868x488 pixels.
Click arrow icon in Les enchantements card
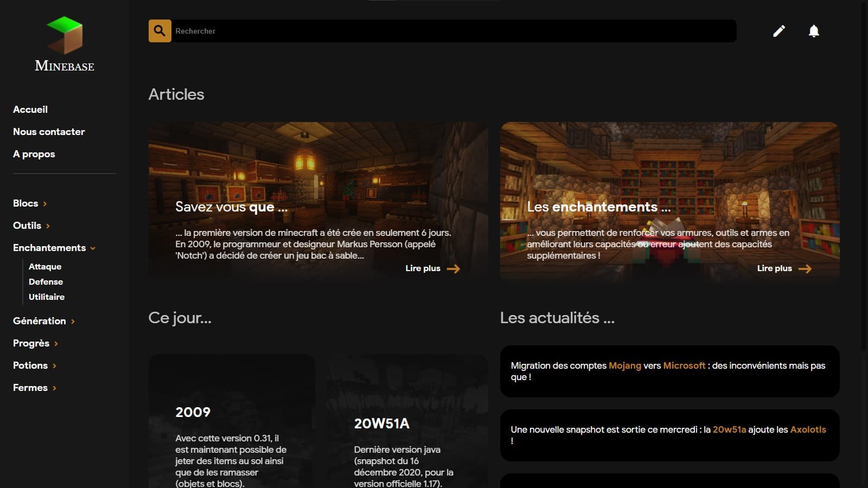[805, 268]
